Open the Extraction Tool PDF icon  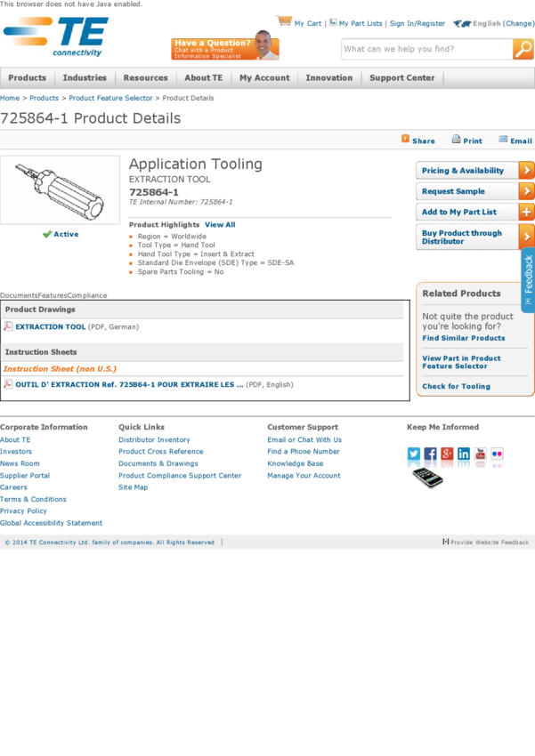[x=8, y=326]
